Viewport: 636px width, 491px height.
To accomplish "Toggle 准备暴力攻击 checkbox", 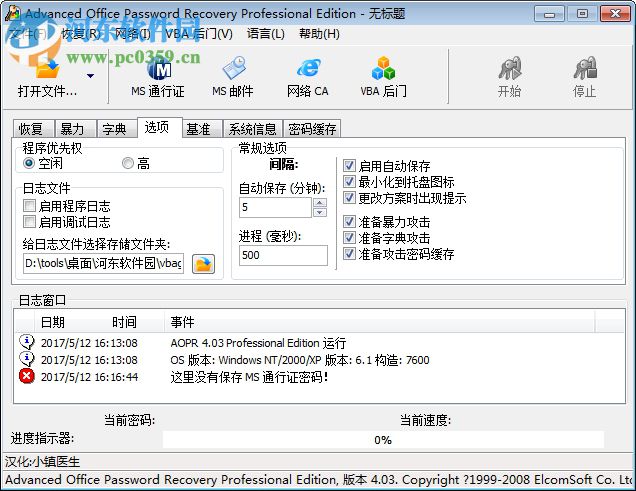I will click(349, 221).
